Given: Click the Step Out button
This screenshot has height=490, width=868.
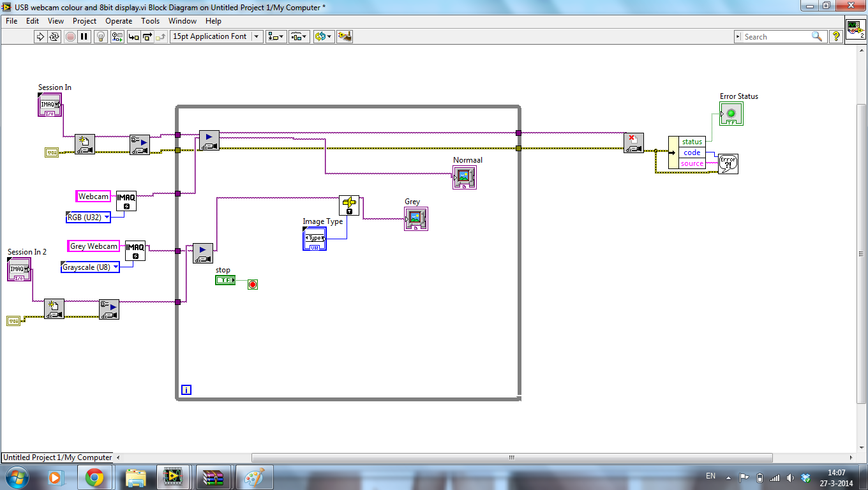Looking at the screenshot, I should point(161,36).
